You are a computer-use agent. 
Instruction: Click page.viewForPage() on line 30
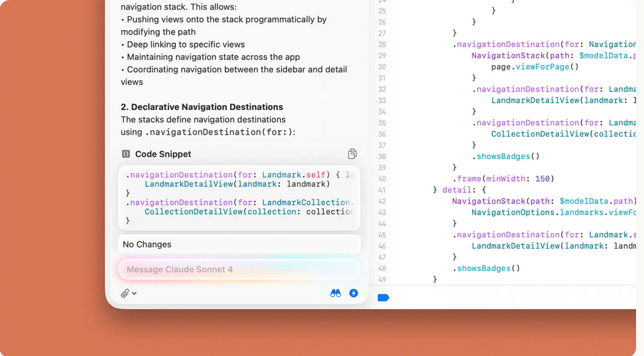[535, 66]
